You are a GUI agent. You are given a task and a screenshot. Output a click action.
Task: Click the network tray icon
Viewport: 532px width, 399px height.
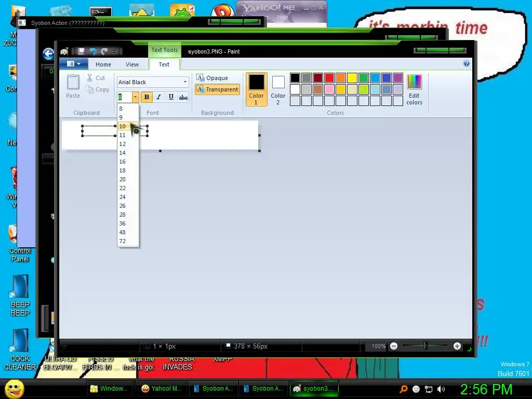[429, 390]
